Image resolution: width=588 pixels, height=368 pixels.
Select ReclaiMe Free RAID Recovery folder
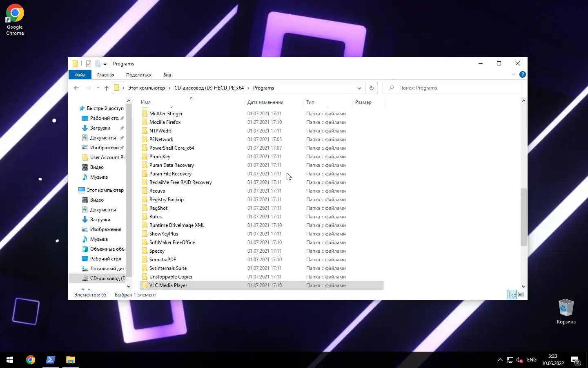180,182
